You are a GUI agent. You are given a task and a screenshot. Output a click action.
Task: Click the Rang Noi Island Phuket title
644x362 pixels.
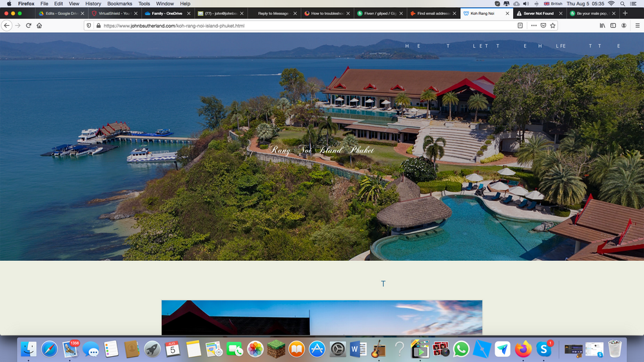pos(322,150)
